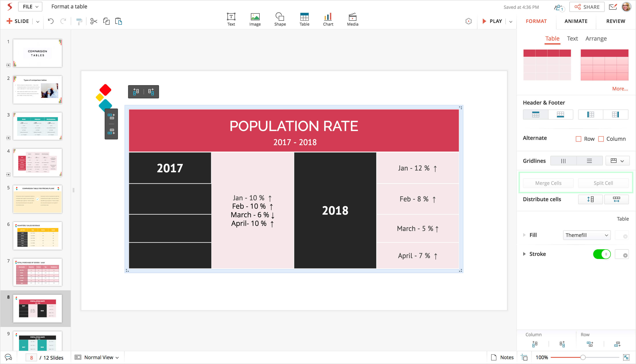636x364 pixels.
Task: Click the SHARE button
Action: pyautogui.click(x=587, y=7)
